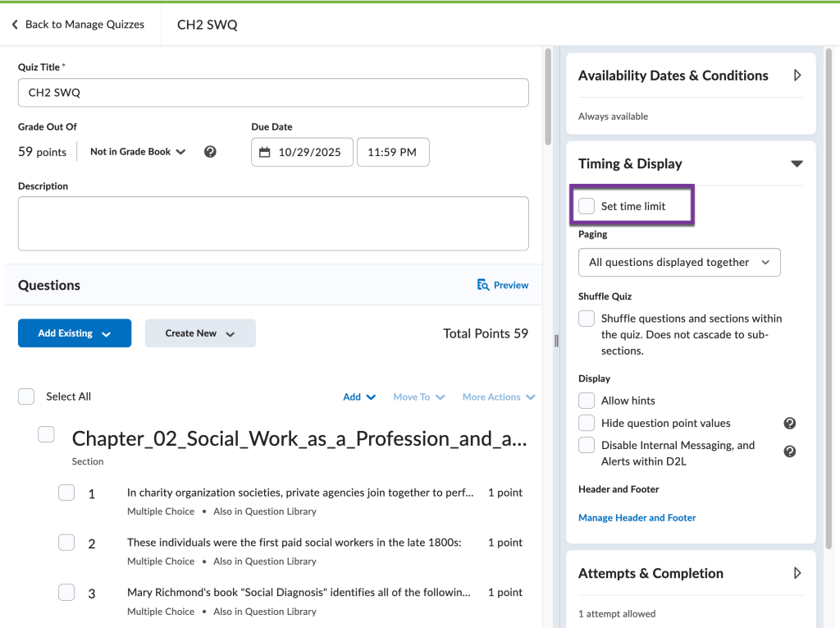
Task: Expand the Availability Dates & Conditions panel
Action: [x=797, y=76]
